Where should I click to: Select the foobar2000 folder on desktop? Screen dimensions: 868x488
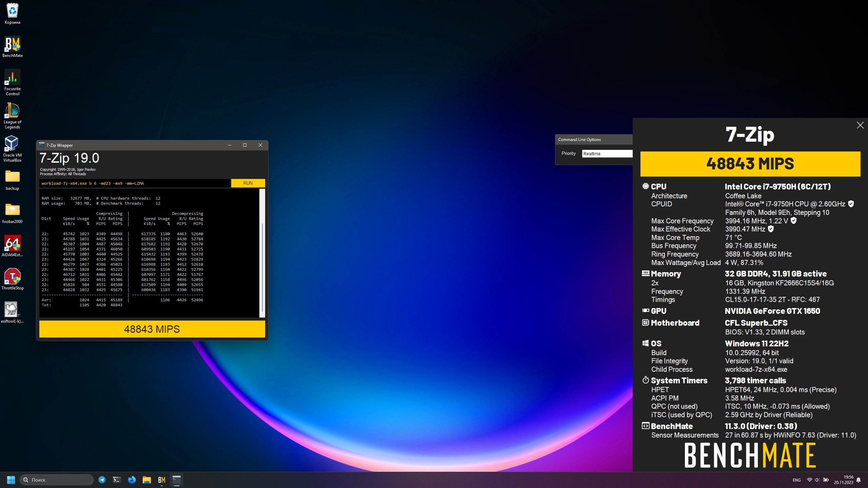pyautogui.click(x=13, y=213)
